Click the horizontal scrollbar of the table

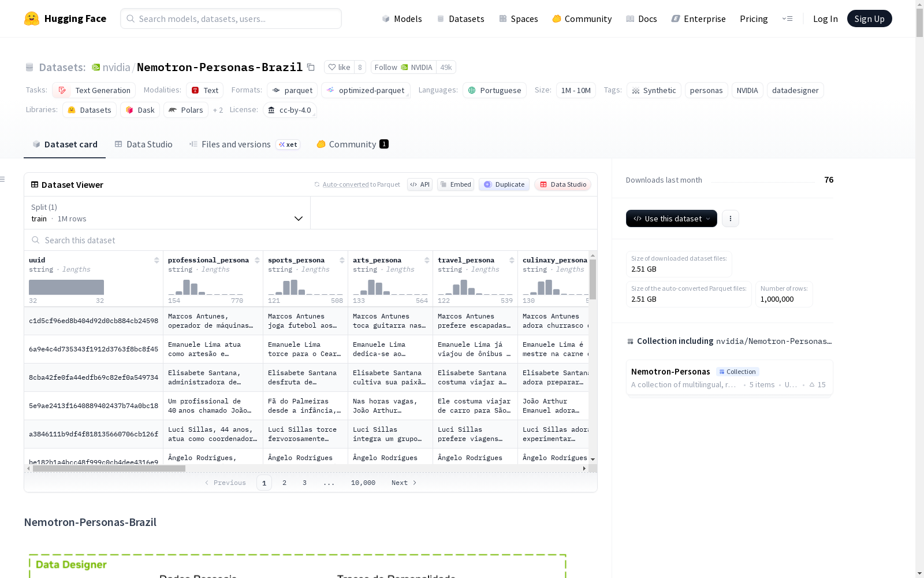pyautogui.click(x=109, y=468)
